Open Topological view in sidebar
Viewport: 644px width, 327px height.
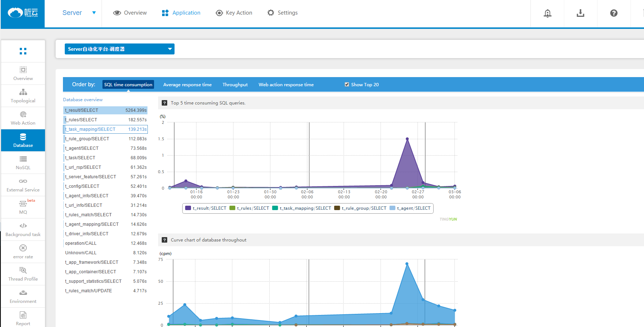[23, 96]
